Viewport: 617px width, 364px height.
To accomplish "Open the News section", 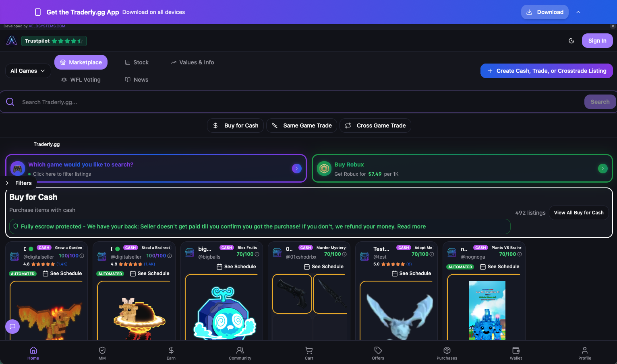I will [x=136, y=80].
